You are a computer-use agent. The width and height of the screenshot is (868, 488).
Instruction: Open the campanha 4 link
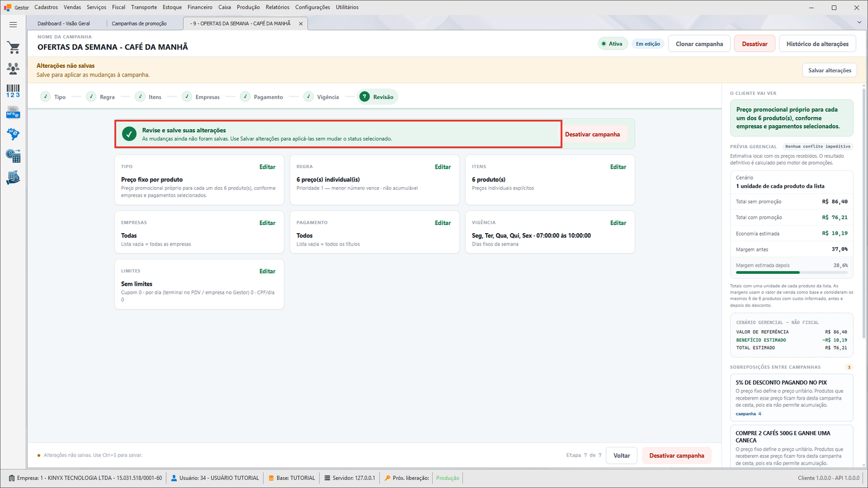pyautogui.click(x=749, y=414)
